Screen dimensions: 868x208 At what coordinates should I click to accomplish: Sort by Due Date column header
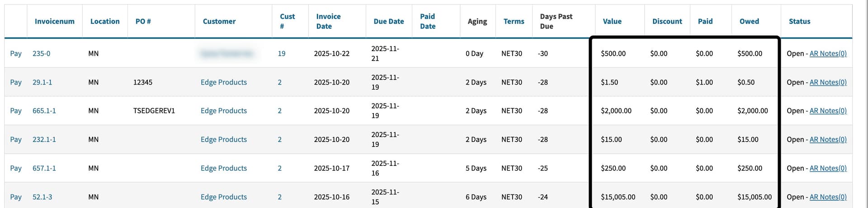(388, 21)
